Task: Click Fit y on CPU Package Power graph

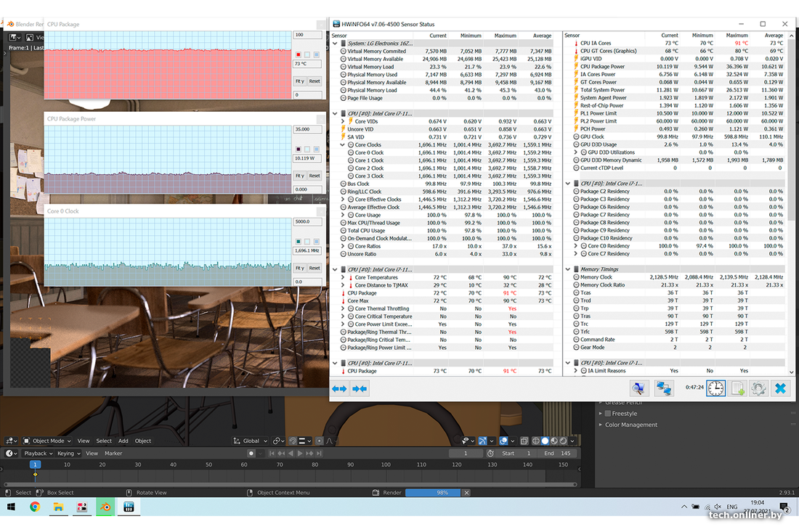Action: coord(299,176)
